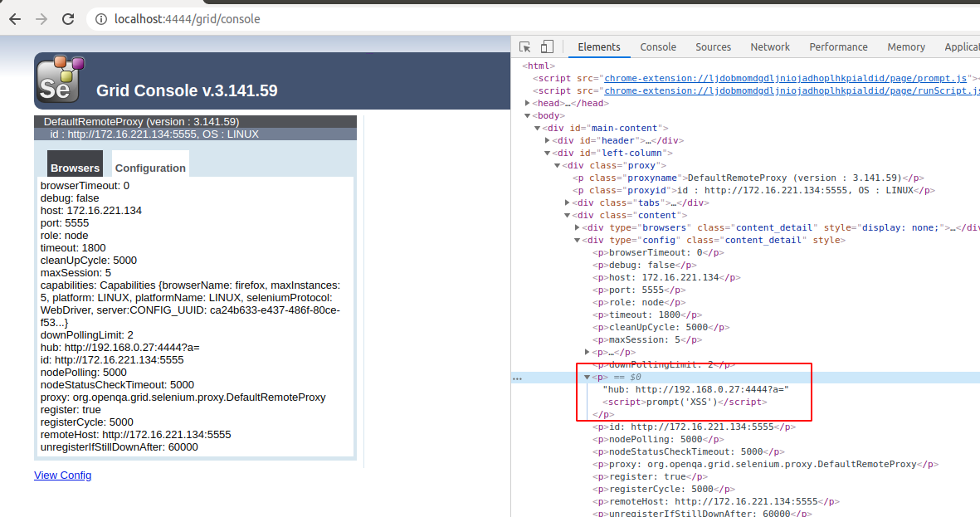The image size is (980, 517).
Task: Click the ellipsis beside the highlighted node
Action: [517, 378]
